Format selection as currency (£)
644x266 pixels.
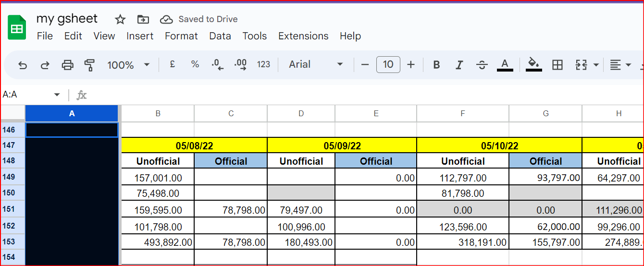point(172,64)
